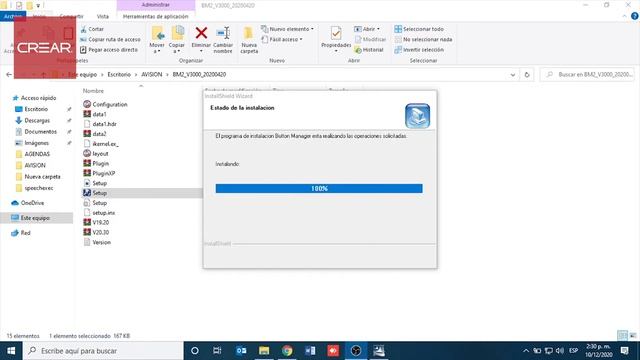Go to AVISION in the breadcrumb

151,75
